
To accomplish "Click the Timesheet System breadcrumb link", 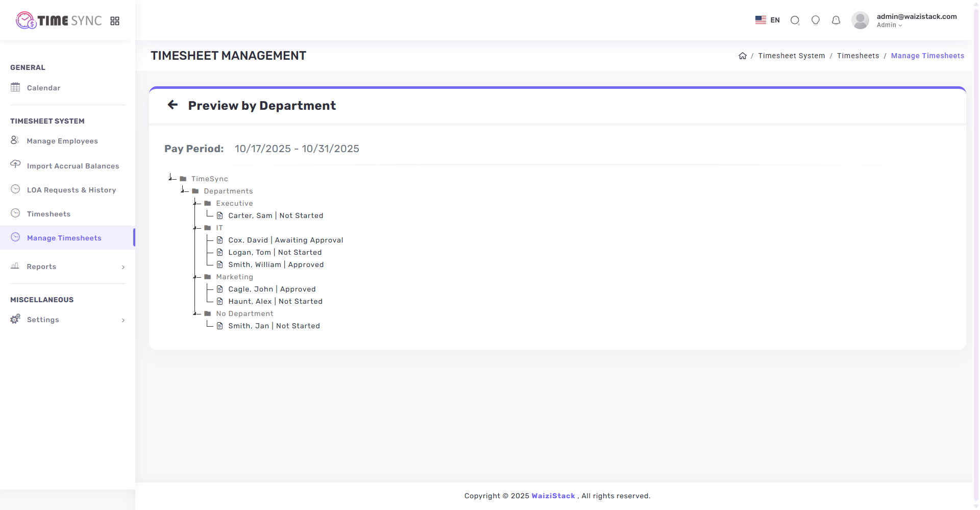I will (791, 56).
